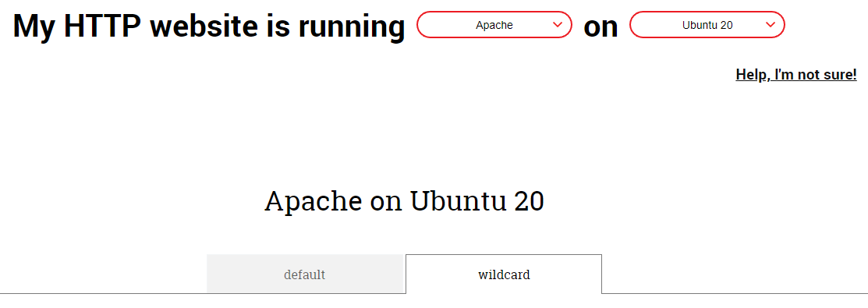Click the Ubuntu 20 text inside the selector
The width and height of the screenshot is (868, 308).
(x=707, y=25)
